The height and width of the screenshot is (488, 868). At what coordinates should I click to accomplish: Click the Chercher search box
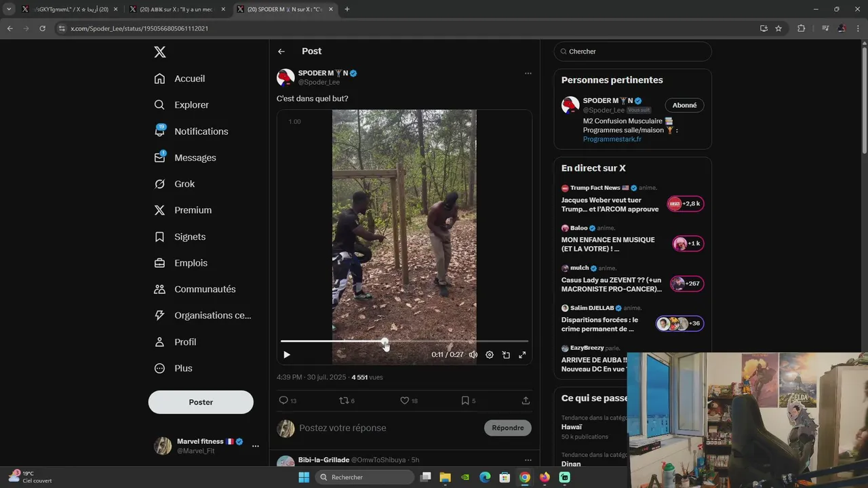(633, 52)
